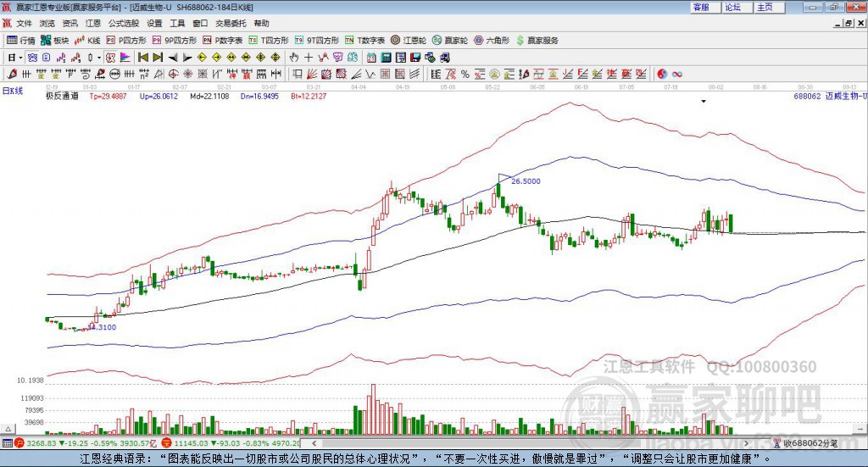Open the 行情 market quotes view
The image size is (868, 467).
point(20,41)
